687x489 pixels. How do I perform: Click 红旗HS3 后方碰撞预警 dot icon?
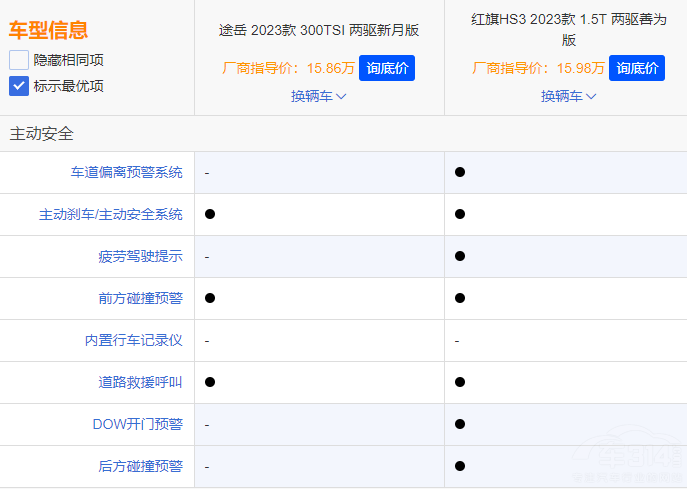click(x=460, y=466)
